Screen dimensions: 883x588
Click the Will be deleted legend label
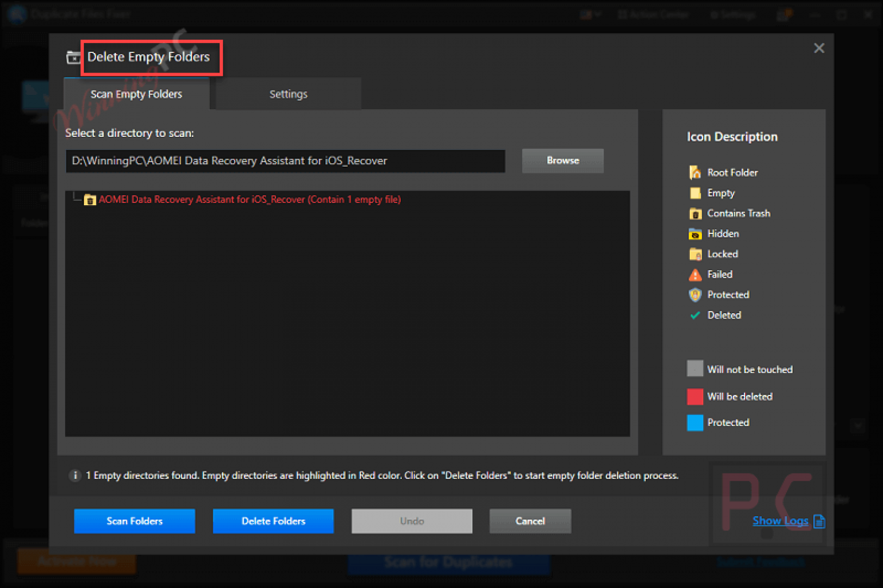tap(740, 397)
